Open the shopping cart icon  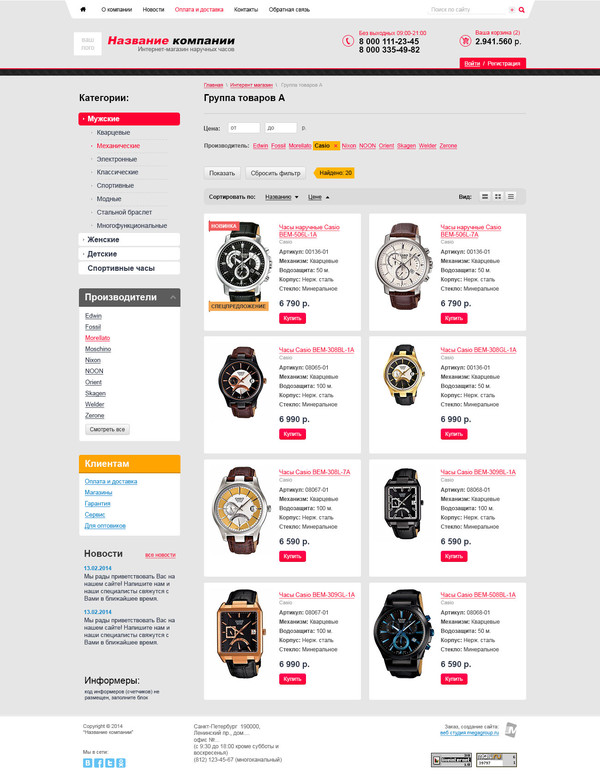pyautogui.click(x=465, y=41)
